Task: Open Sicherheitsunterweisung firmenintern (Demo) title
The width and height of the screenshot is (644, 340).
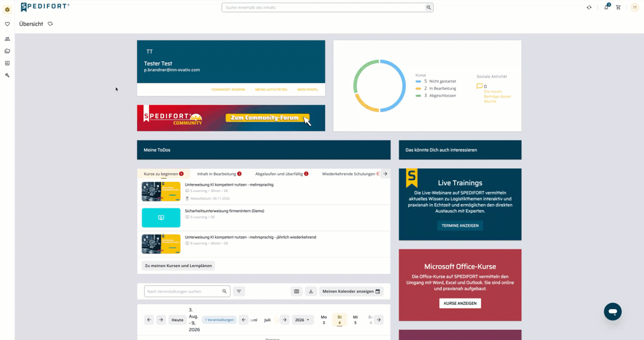Action: (x=225, y=211)
